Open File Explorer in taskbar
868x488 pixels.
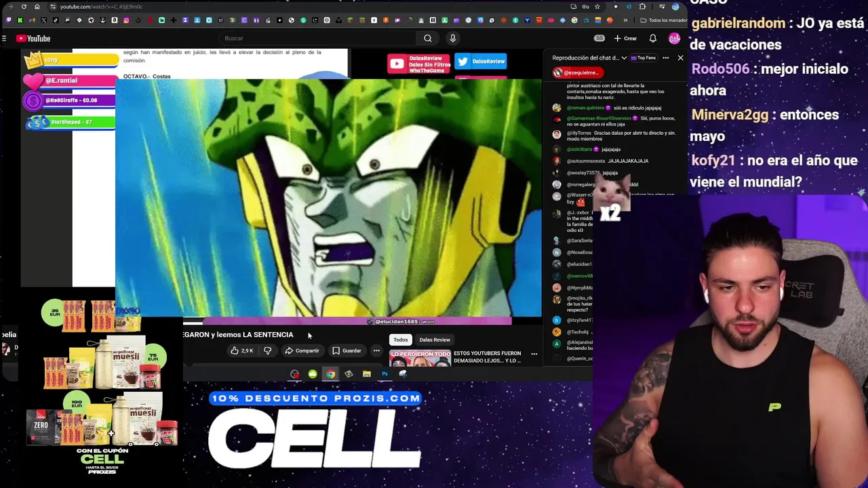pos(366,374)
